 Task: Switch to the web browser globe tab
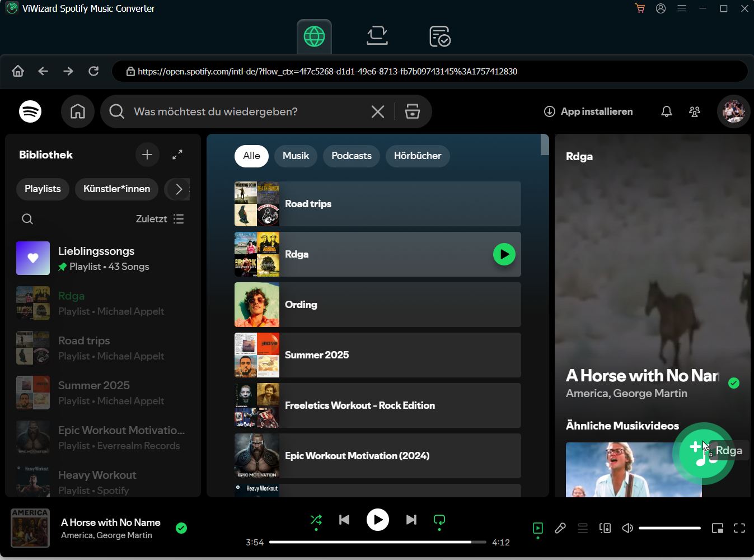pyautogui.click(x=314, y=36)
